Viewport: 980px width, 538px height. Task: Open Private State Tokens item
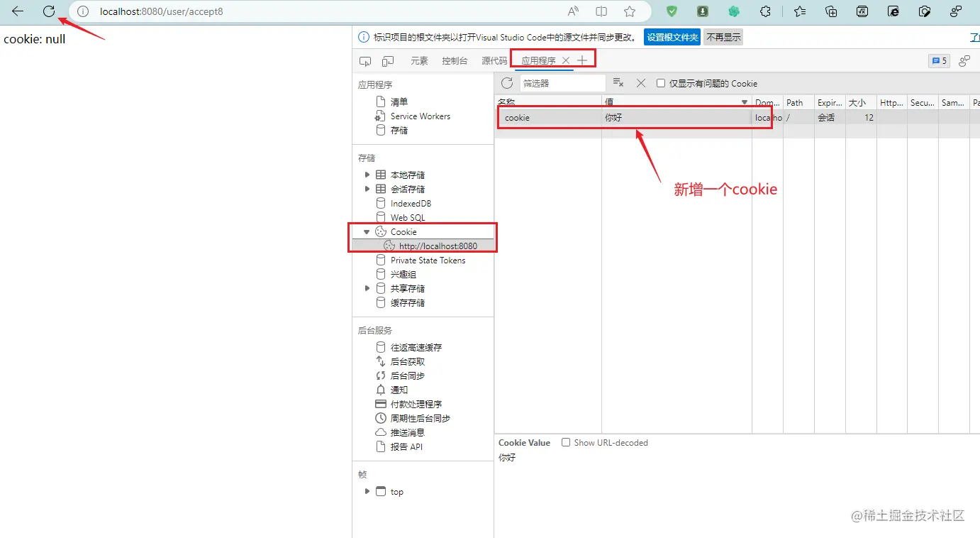428,260
